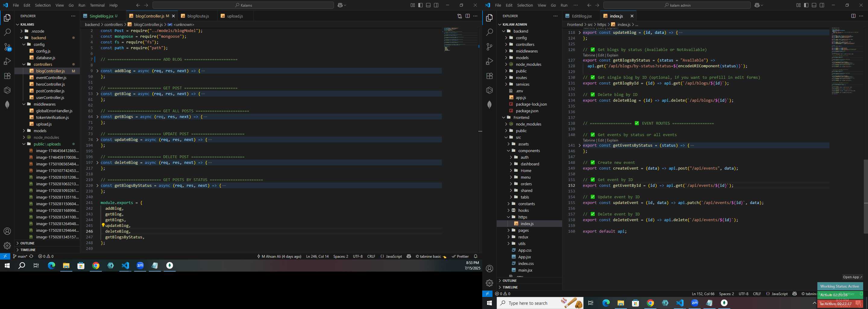This screenshot has height=309, width=868.
Task: Unfold getEventsByStatus on line 141
Action: [x=580, y=145]
